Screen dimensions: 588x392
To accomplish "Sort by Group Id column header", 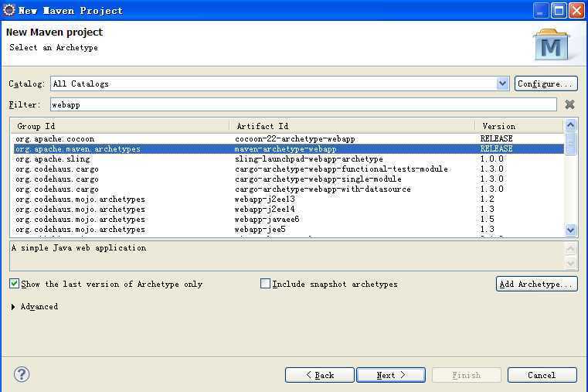I will click(x=119, y=126).
